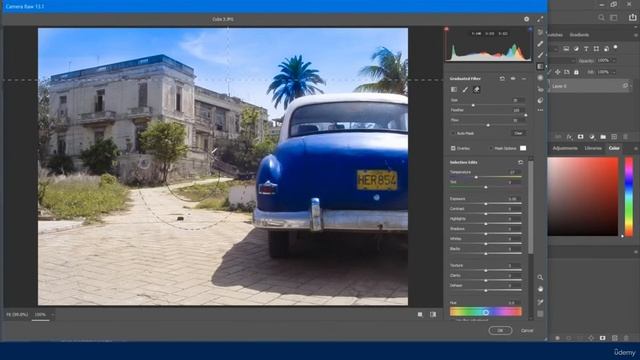This screenshot has height=360, width=640.
Task: Click the Cancel button
Action: [527, 331]
